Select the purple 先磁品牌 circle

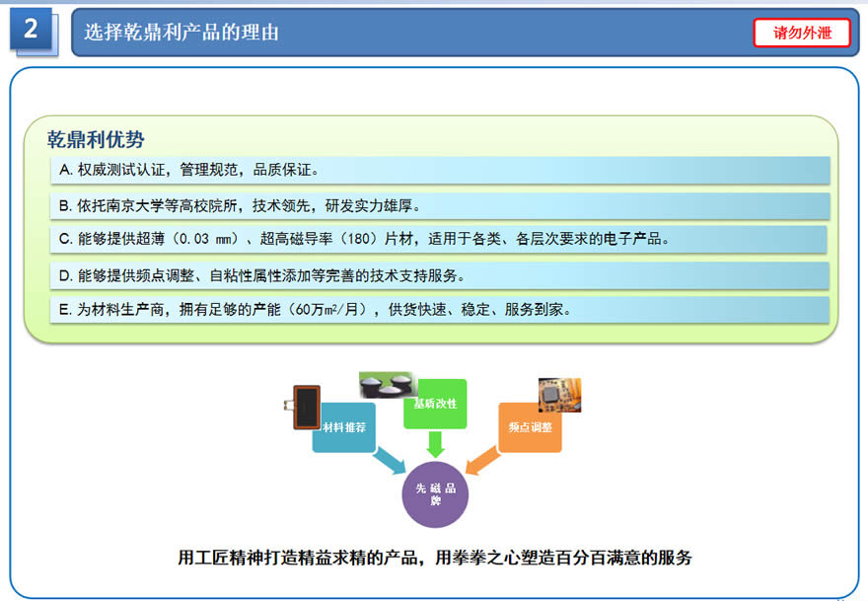coord(435,494)
